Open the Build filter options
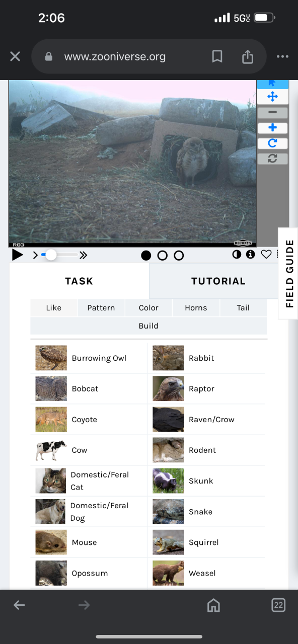 pos(148,326)
